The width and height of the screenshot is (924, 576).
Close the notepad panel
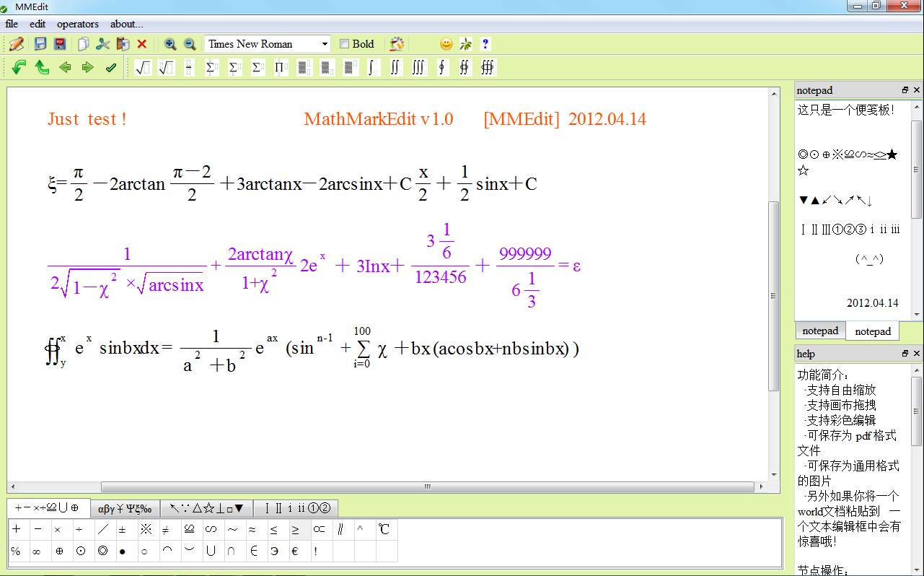pyautogui.click(x=917, y=90)
